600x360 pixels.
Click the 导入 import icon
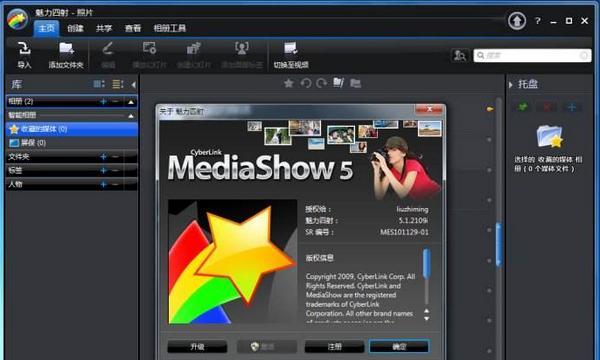[x=24, y=49]
